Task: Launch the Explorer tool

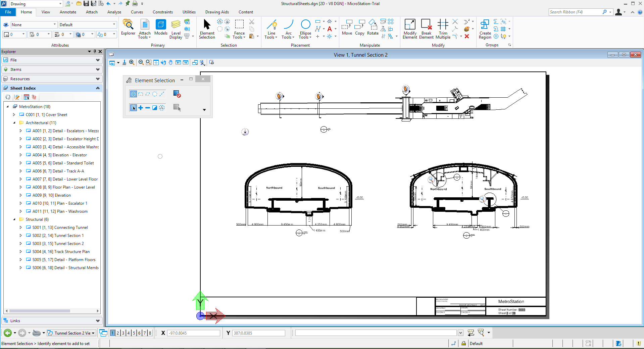Action: [x=128, y=29]
